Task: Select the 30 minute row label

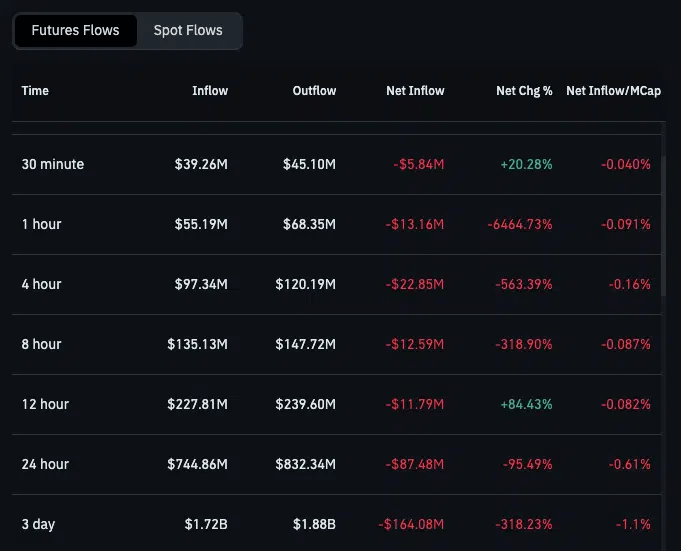Action: click(x=53, y=164)
